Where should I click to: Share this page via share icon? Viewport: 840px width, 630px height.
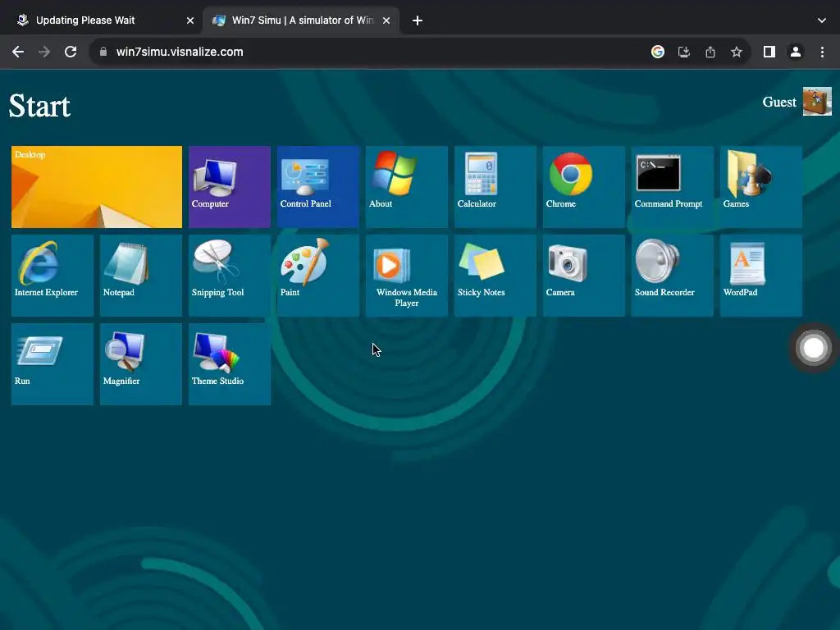point(710,52)
